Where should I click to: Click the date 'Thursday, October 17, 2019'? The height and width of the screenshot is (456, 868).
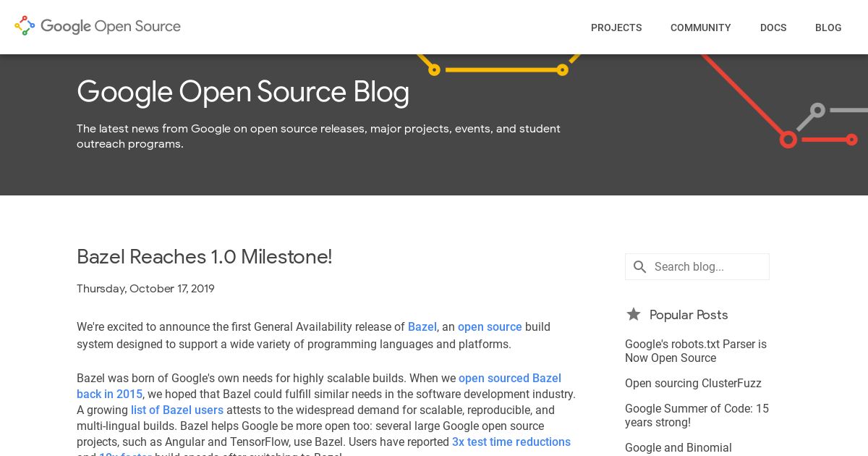pos(145,289)
